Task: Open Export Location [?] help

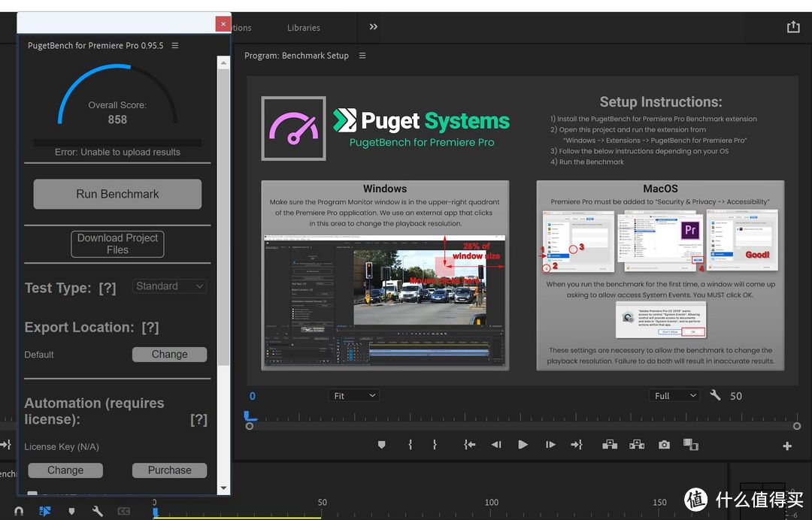Action: 150,328
